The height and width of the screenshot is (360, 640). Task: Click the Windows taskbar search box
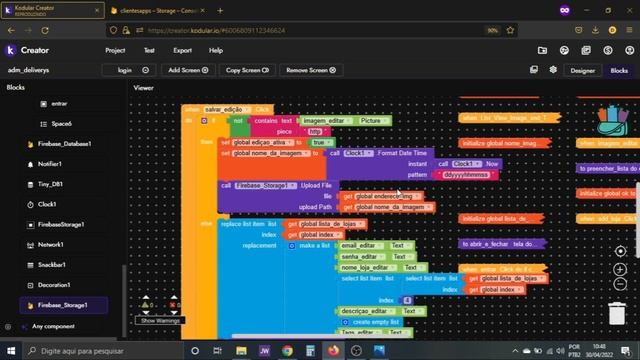coord(102,351)
